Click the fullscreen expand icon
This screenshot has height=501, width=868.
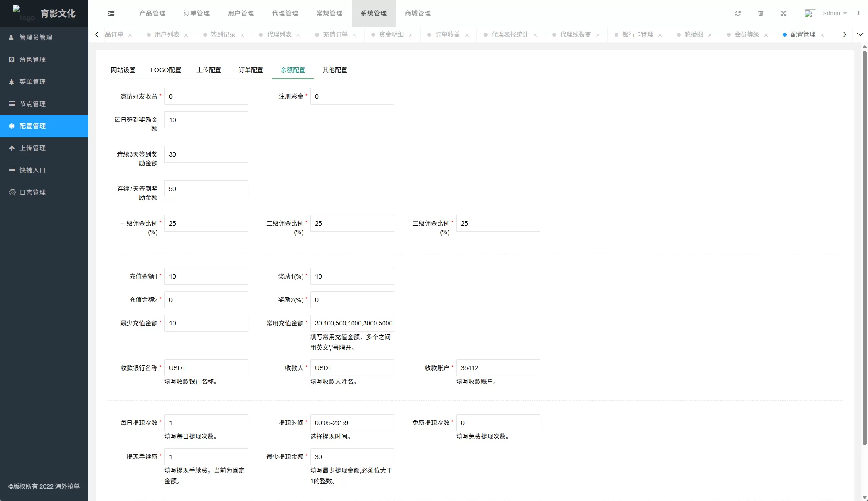(784, 13)
